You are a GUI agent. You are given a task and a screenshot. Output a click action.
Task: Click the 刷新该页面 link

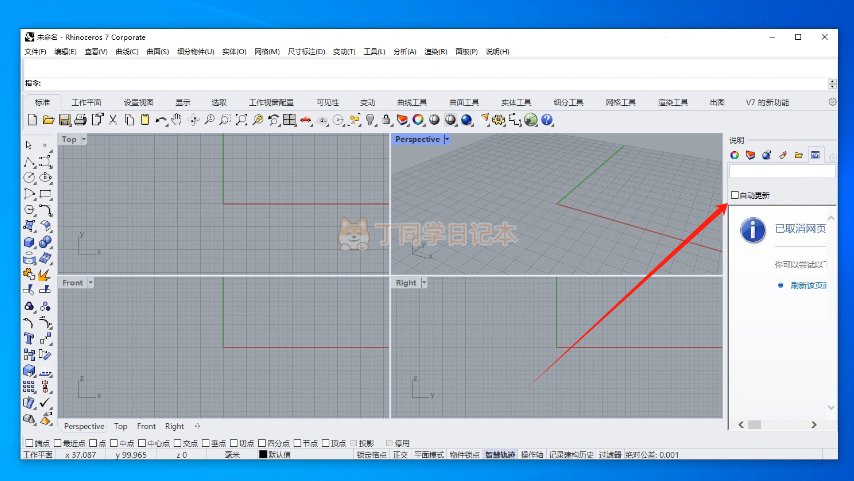(x=807, y=285)
